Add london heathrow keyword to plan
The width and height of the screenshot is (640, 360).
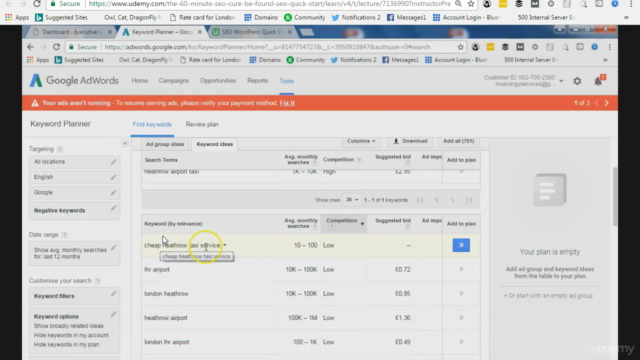(461, 293)
